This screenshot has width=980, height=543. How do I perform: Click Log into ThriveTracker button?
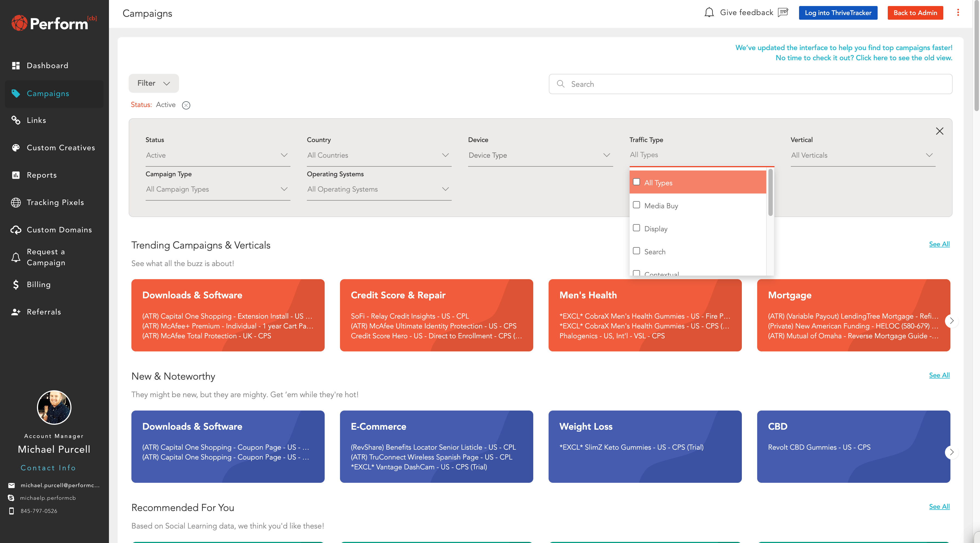point(838,13)
